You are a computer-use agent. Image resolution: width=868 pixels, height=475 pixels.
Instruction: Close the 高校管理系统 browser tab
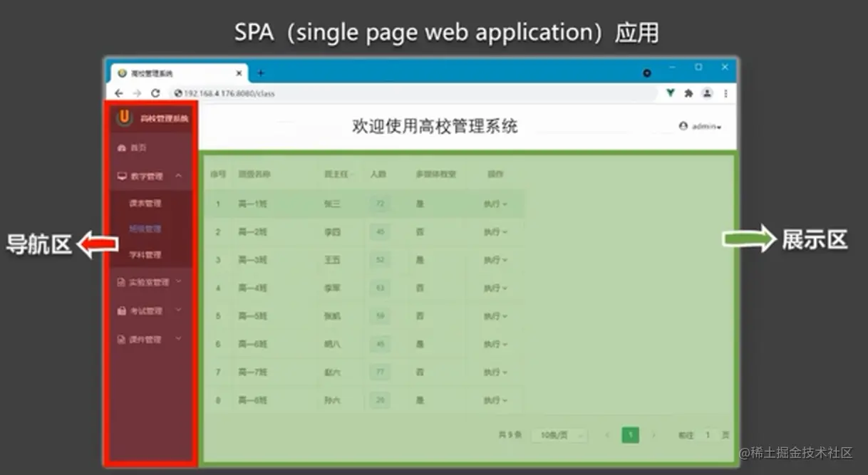pos(239,73)
